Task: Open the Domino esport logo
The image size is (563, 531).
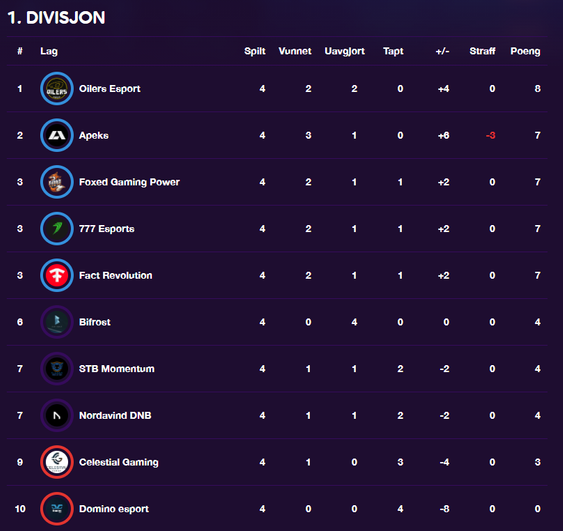Action: coord(57,509)
